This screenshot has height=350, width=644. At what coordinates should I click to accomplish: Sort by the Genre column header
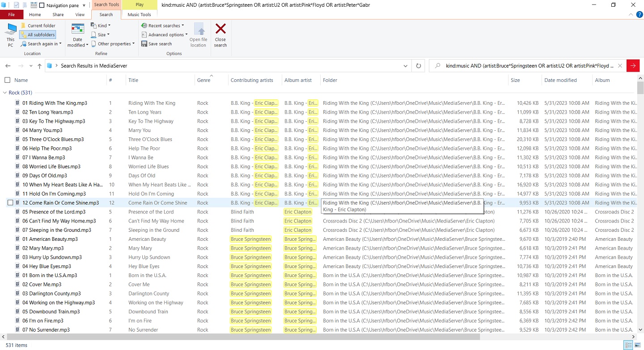pos(203,80)
